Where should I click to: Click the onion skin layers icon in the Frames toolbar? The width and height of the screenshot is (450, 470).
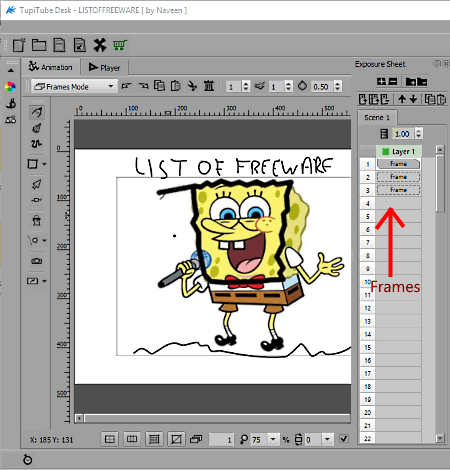point(260,86)
